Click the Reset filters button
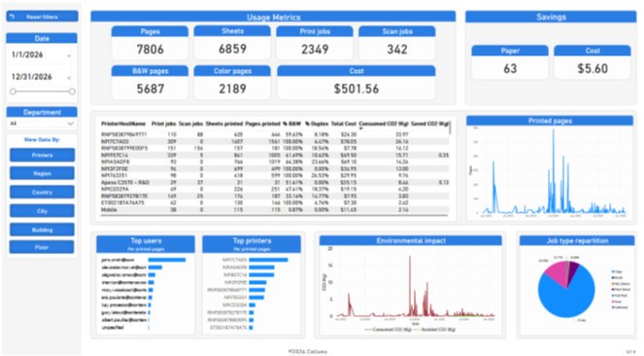 point(42,17)
